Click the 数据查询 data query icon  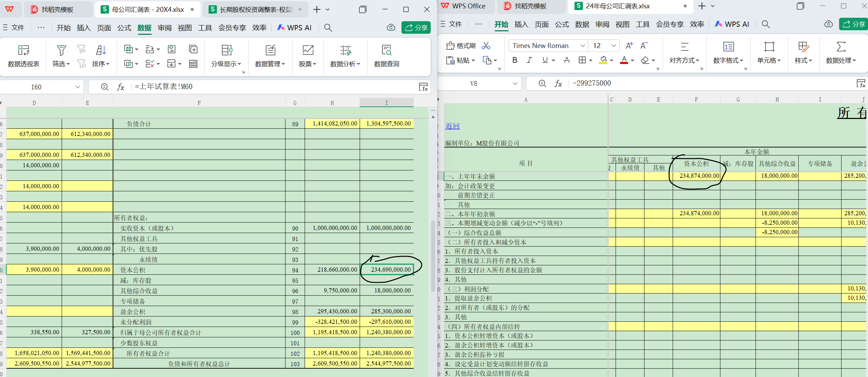point(386,51)
